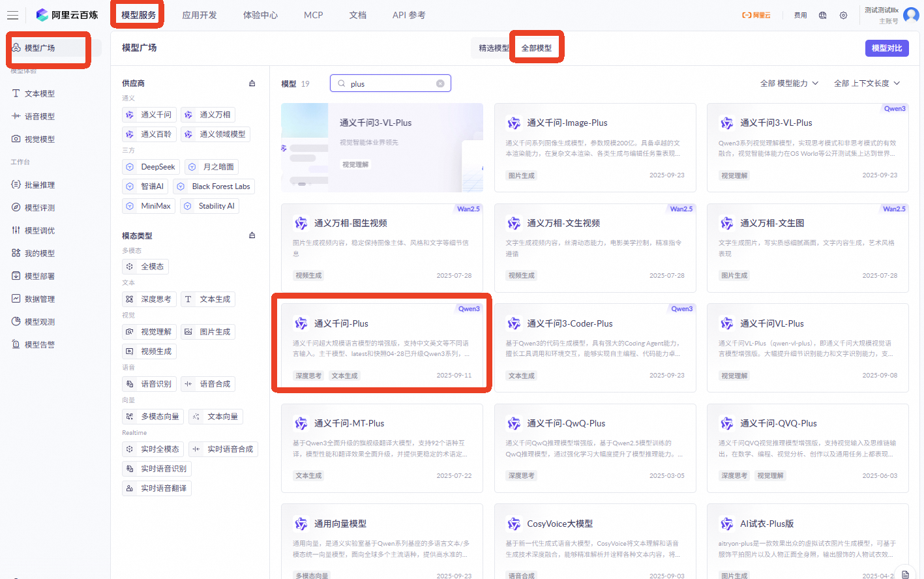924x579 pixels.
Task: Filter by 全模态 type
Action: click(x=145, y=267)
